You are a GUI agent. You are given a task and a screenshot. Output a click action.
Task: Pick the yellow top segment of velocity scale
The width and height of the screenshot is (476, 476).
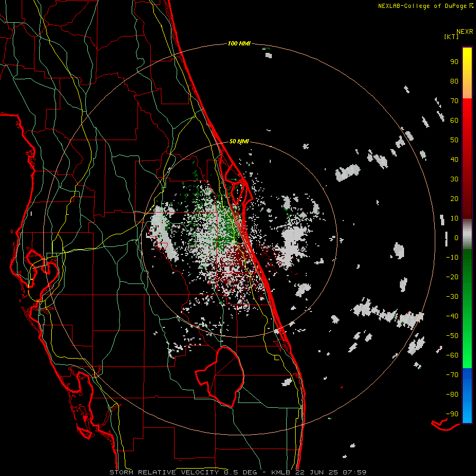467,73
